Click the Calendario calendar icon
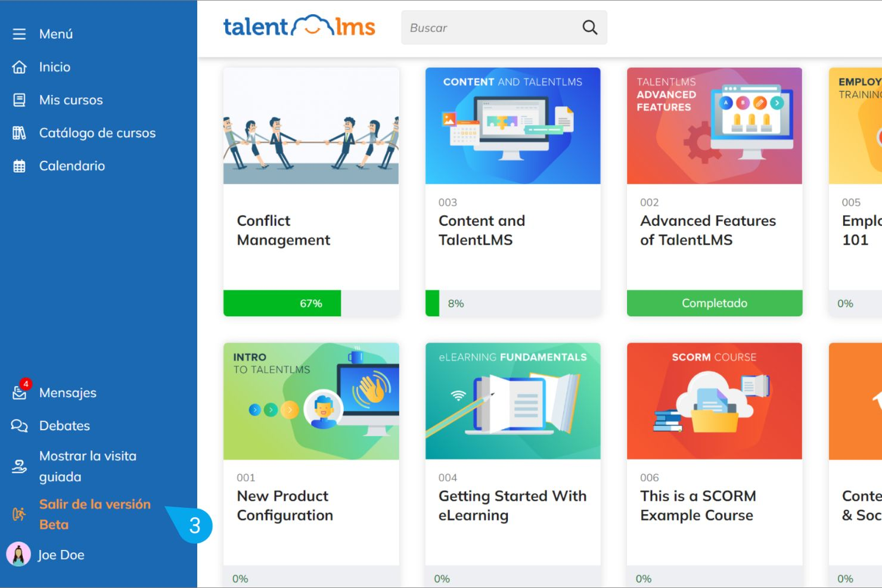This screenshot has height=588, width=882. (x=19, y=166)
